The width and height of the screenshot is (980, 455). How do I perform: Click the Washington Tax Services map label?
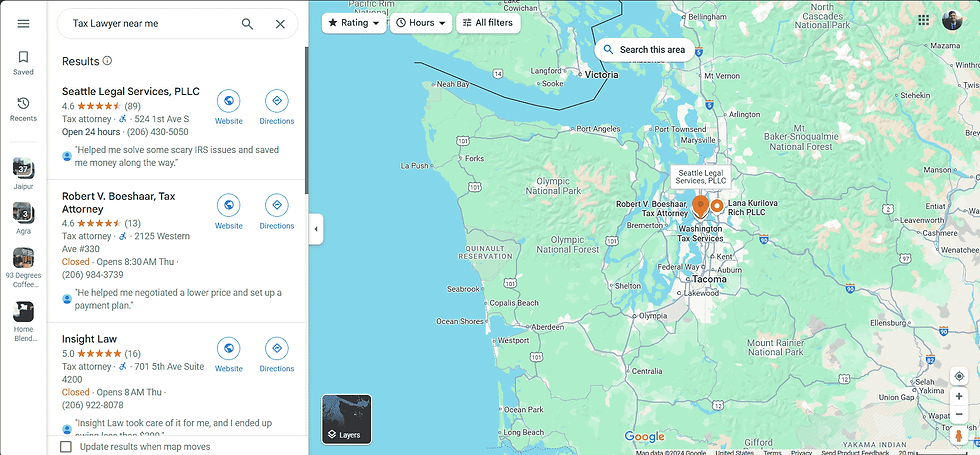click(701, 234)
